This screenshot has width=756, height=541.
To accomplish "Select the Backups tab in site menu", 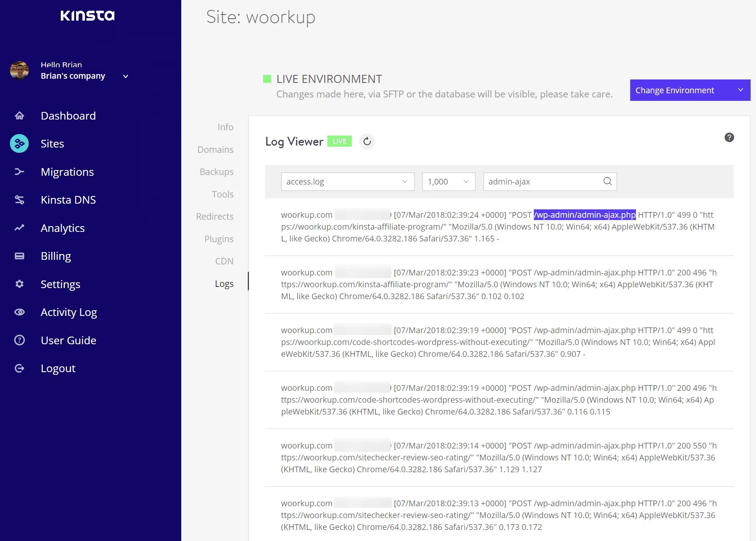I will (217, 172).
